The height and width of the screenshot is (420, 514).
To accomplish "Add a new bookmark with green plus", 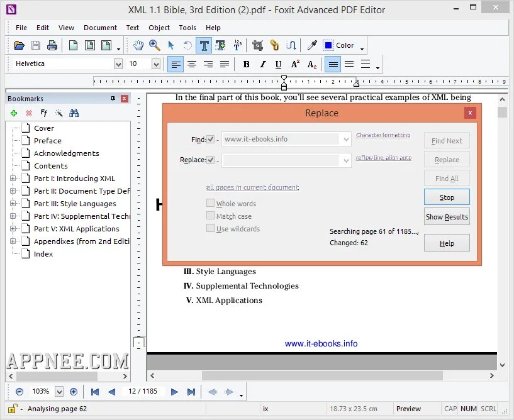I will click(14, 113).
